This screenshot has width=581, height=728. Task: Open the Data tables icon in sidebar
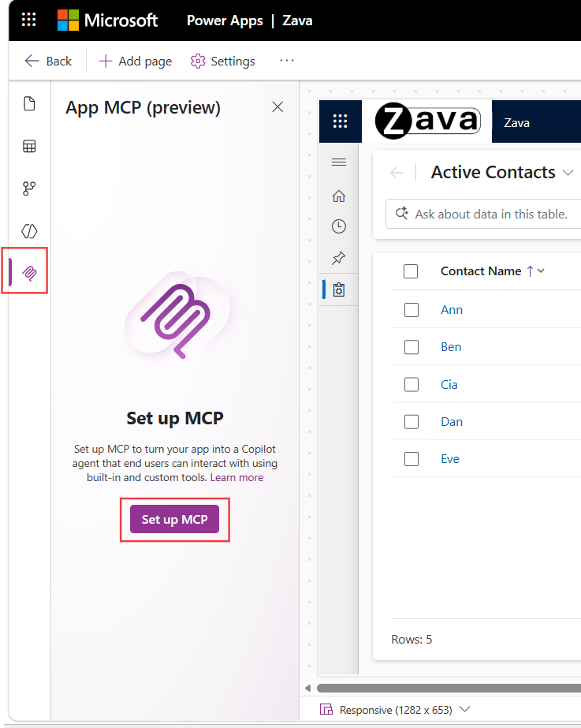pos(29,146)
